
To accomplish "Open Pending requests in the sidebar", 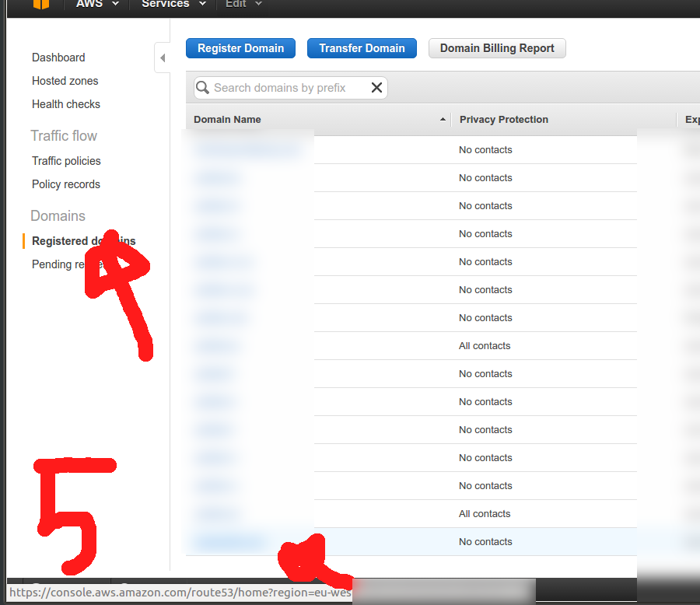I will pos(68,264).
